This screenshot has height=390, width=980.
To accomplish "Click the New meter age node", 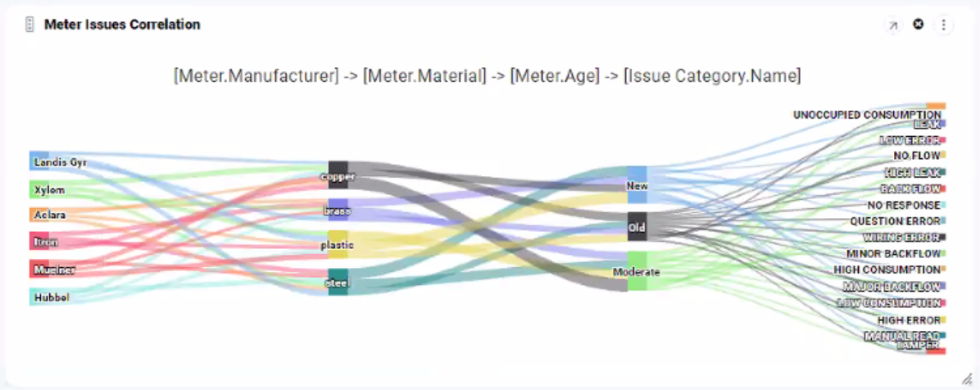I will coord(637,186).
